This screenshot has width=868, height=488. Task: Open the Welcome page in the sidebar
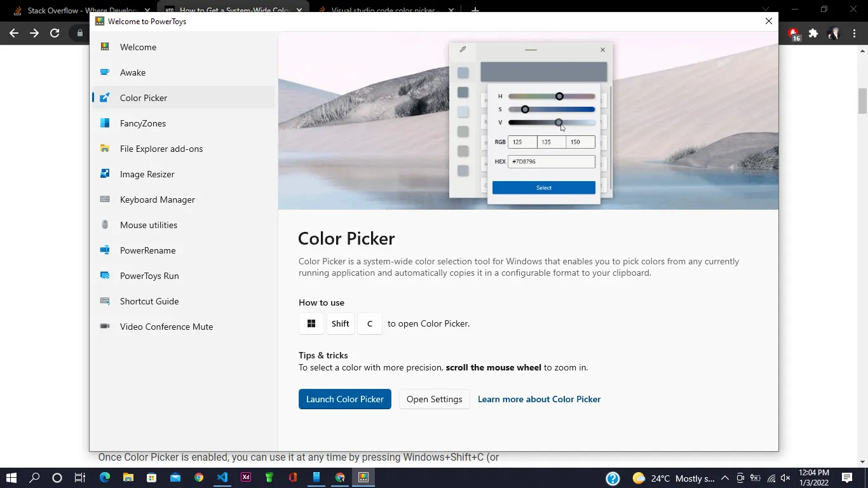[x=184, y=47]
